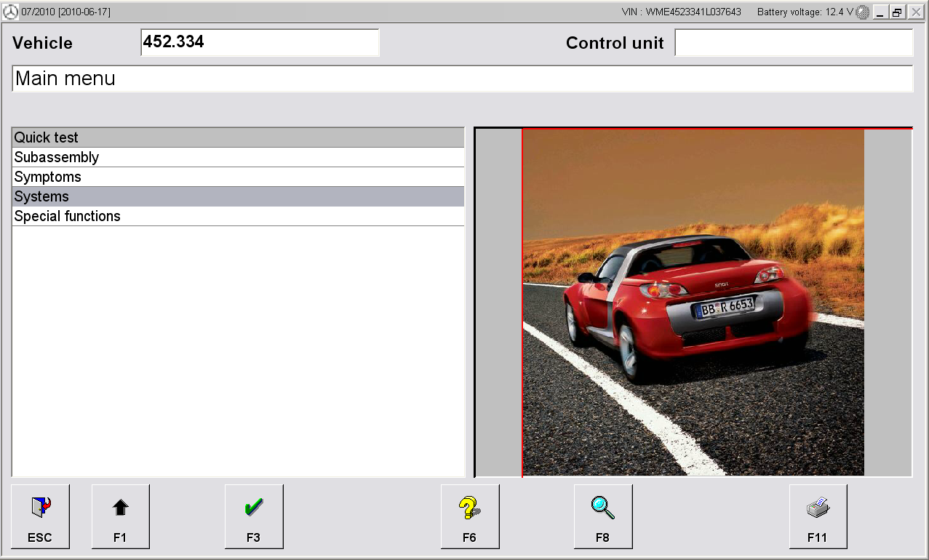Open help with F6 question mark
Viewport: 929px width, 560px height.
tap(470, 516)
